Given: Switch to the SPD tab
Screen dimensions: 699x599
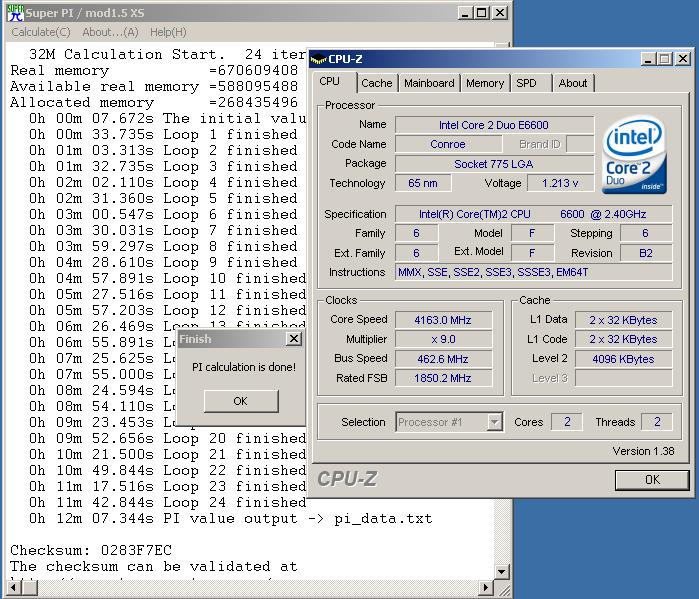Looking at the screenshot, I should (x=526, y=83).
